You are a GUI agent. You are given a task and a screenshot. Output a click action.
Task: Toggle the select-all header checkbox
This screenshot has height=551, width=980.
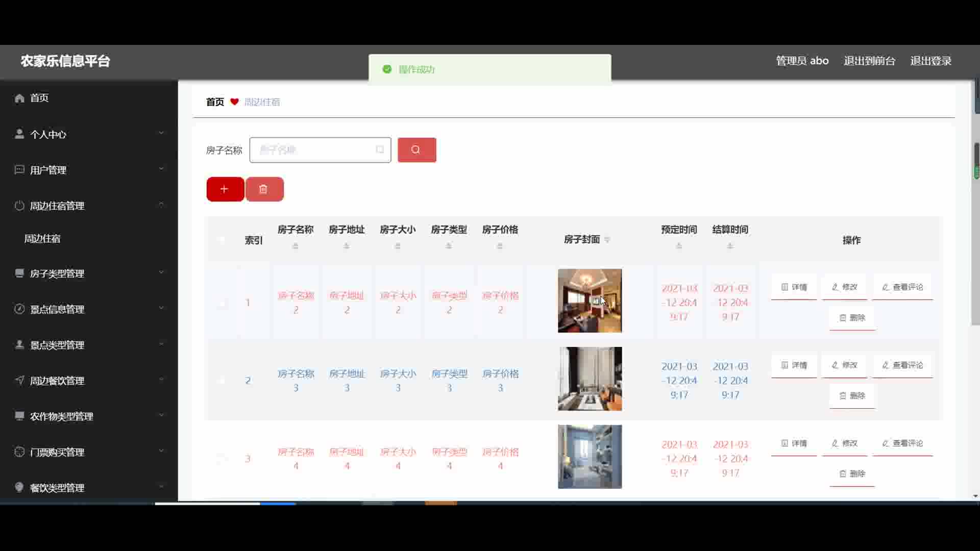click(x=222, y=240)
